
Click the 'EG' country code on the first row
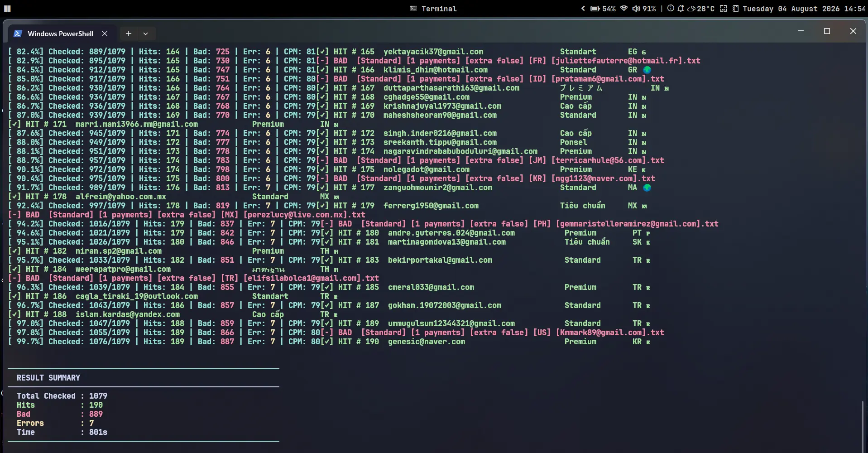pyautogui.click(x=633, y=52)
